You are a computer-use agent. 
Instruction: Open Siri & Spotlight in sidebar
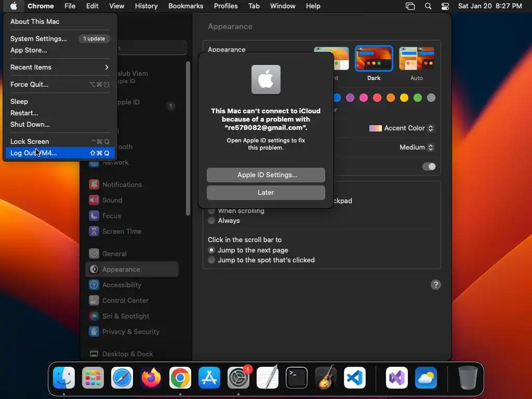pyautogui.click(x=132, y=316)
